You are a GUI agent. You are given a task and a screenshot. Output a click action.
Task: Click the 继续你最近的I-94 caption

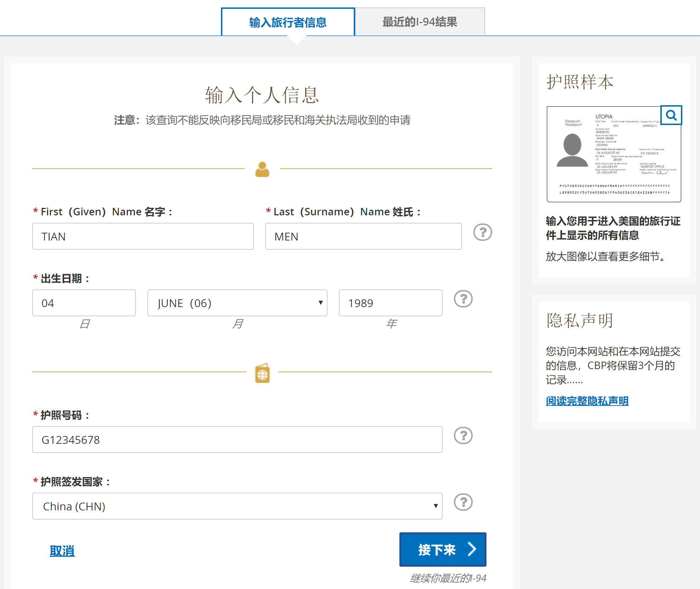(x=448, y=578)
